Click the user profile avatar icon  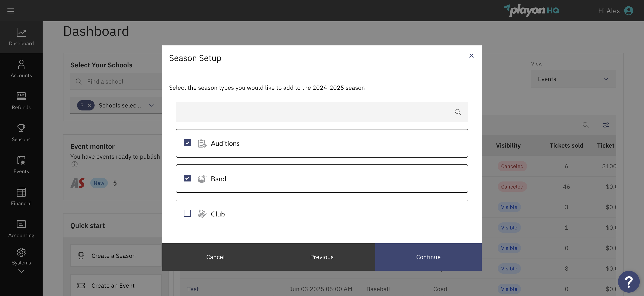[x=628, y=11]
